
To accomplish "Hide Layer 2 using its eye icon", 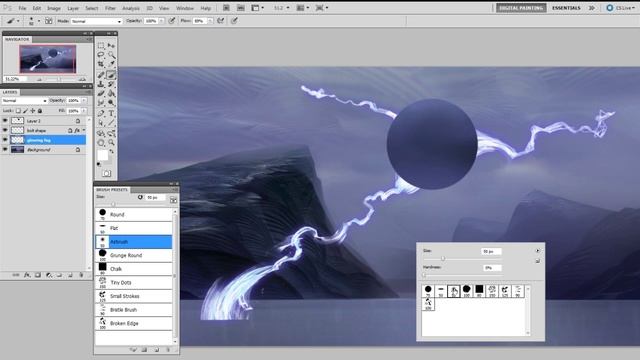I will coord(5,121).
